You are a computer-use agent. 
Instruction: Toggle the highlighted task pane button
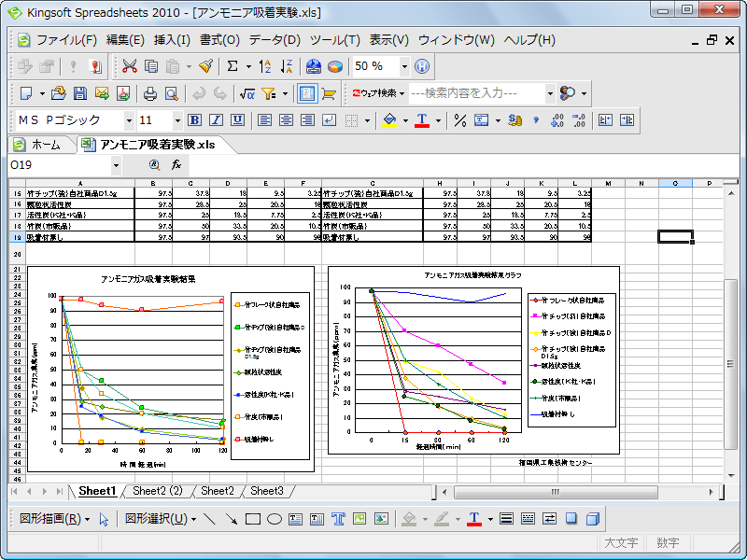point(307,93)
